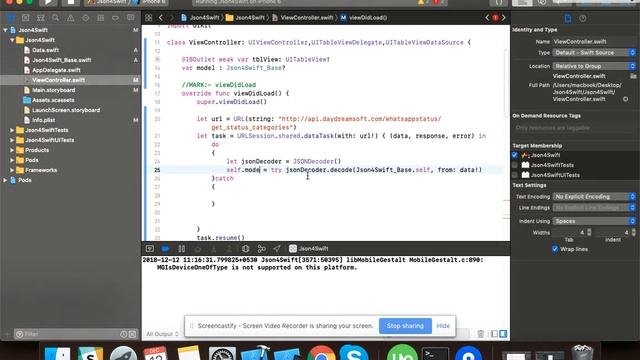
Task: Click the Full Path reveal arrow
Action: point(625,99)
